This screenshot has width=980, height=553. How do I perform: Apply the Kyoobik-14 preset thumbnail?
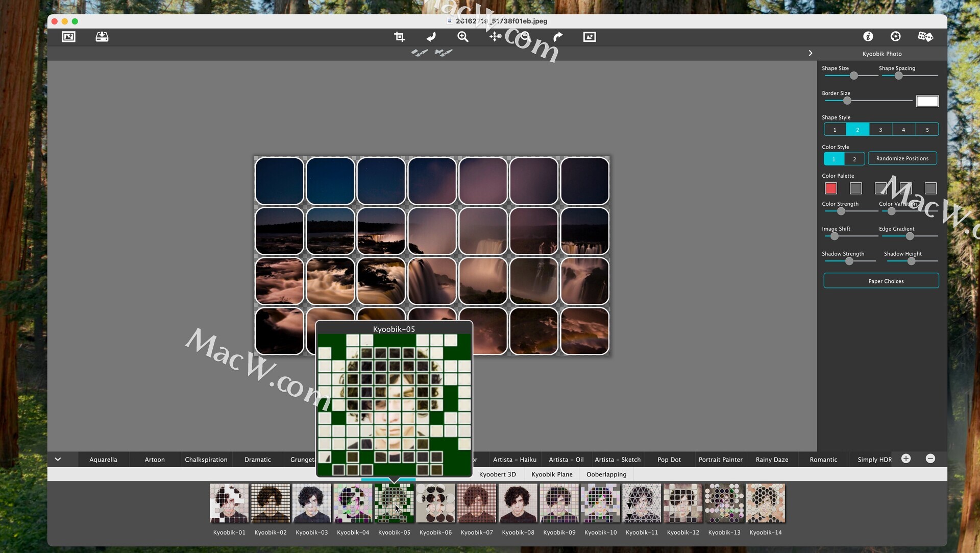click(x=766, y=503)
